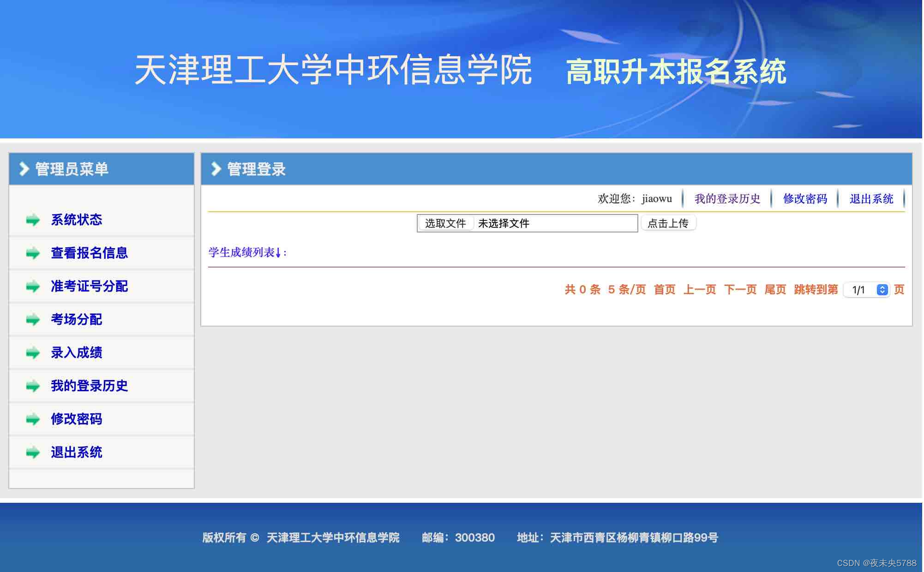This screenshot has width=924, height=572.
Task: Go to 首页 in pagination
Action: pos(665,290)
